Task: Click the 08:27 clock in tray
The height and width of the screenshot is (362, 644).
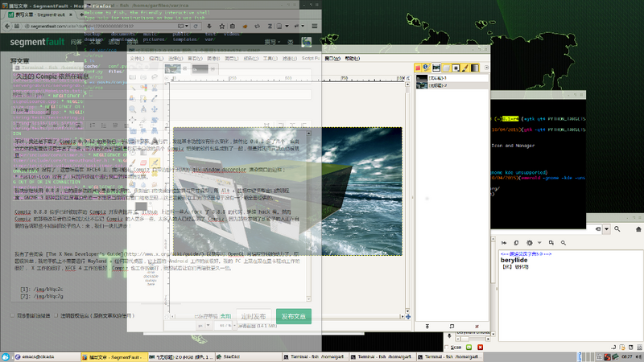Action: (x=627, y=357)
